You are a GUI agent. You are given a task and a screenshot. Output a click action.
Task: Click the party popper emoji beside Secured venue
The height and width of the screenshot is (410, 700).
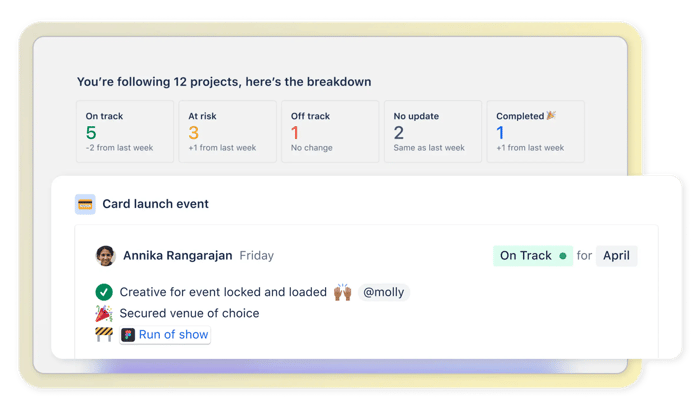click(x=104, y=314)
